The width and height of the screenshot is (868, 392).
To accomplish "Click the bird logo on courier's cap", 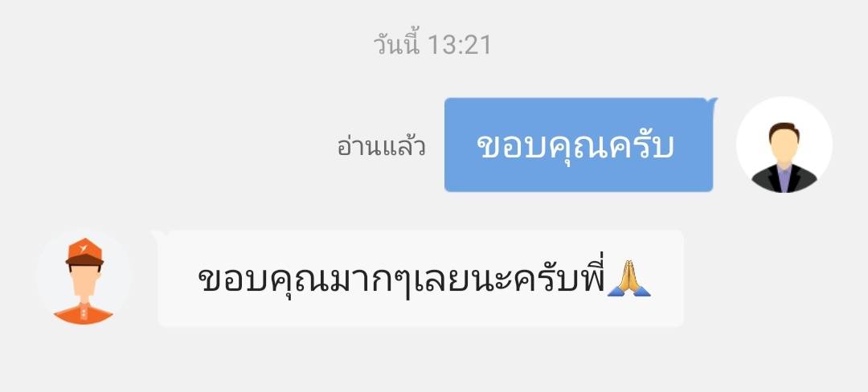I will coord(84,247).
